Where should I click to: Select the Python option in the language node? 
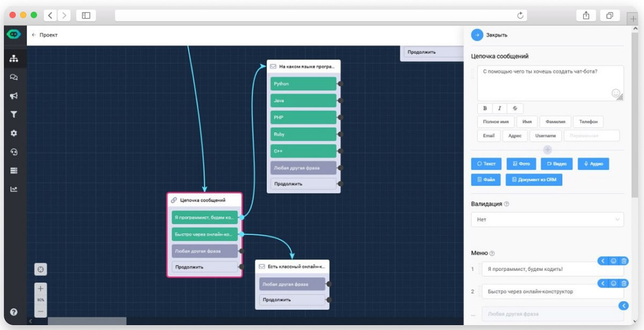tap(303, 84)
